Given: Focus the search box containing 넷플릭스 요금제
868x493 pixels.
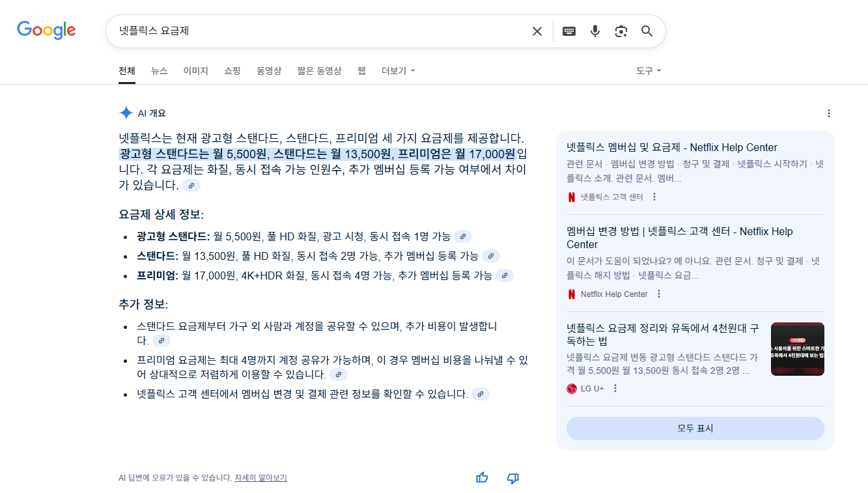Looking at the screenshot, I should click(319, 31).
